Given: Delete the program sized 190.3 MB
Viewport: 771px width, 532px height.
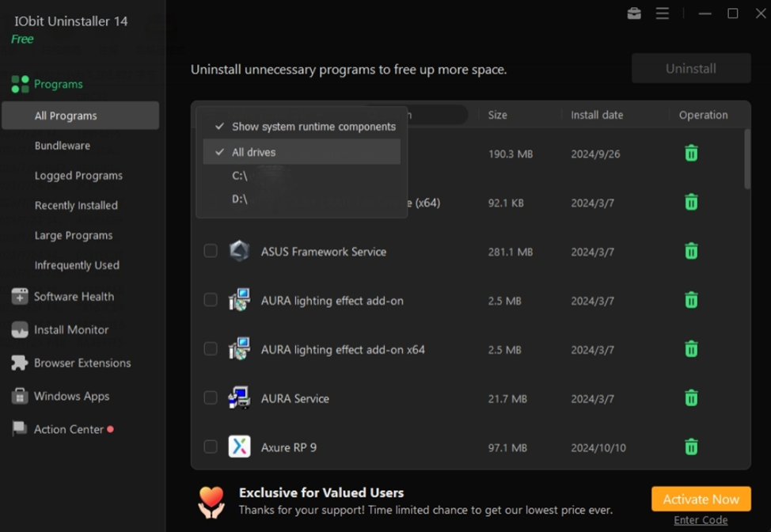Looking at the screenshot, I should point(691,153).
